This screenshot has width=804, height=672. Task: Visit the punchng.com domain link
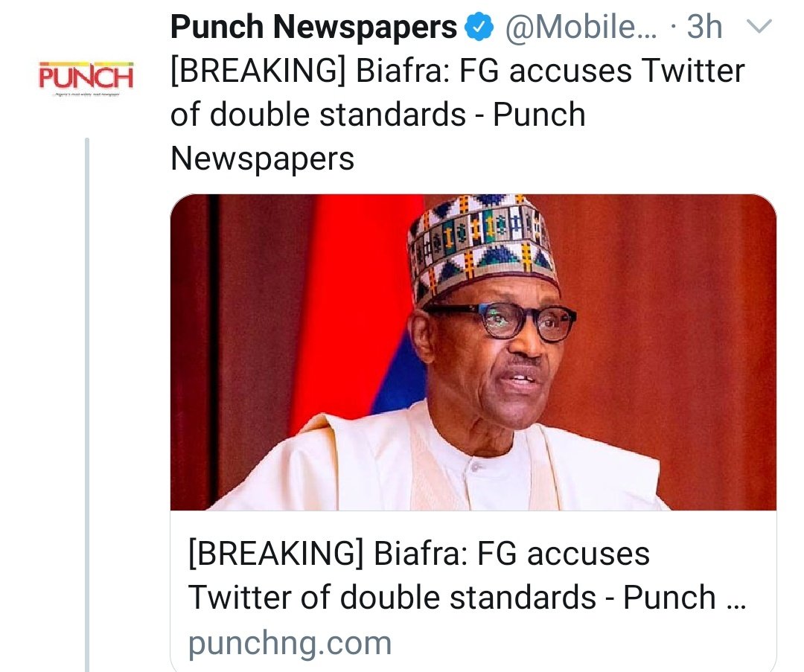290,643
